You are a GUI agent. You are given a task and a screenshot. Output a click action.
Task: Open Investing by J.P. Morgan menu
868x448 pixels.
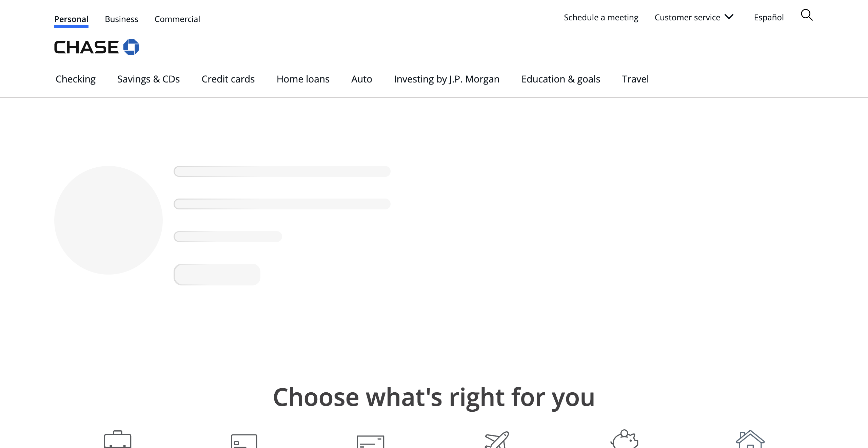pos(447,79)
